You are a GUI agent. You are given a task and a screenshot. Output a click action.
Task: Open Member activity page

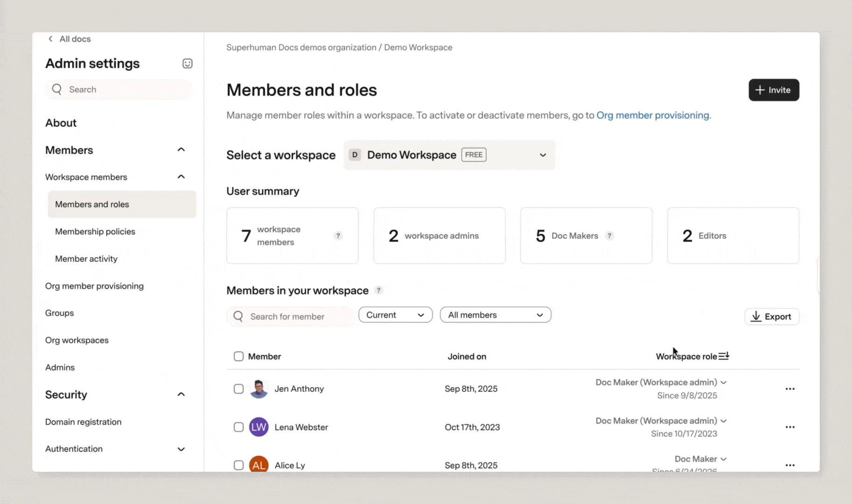(x=86, y=259)
